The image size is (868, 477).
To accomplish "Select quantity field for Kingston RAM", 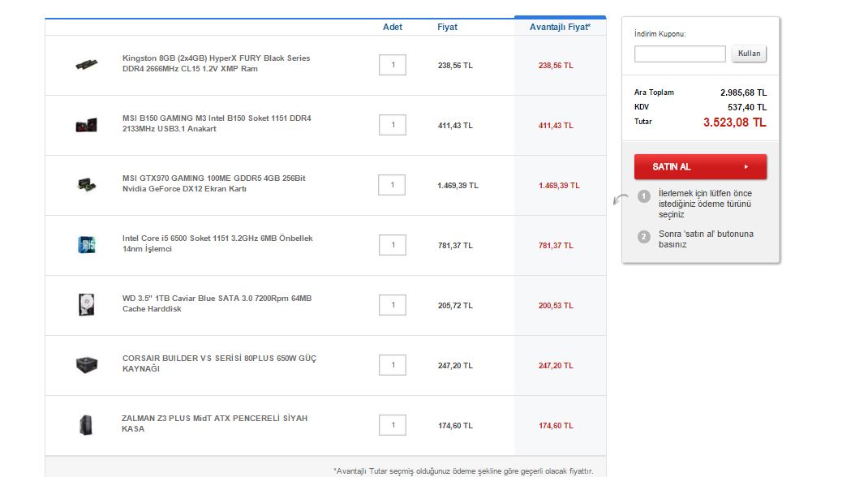I will 393,65.
